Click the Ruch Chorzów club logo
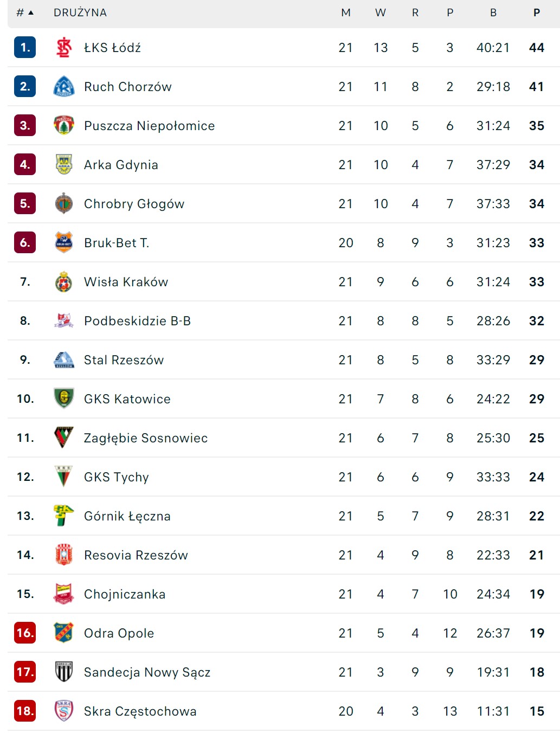 click(64, 87)
